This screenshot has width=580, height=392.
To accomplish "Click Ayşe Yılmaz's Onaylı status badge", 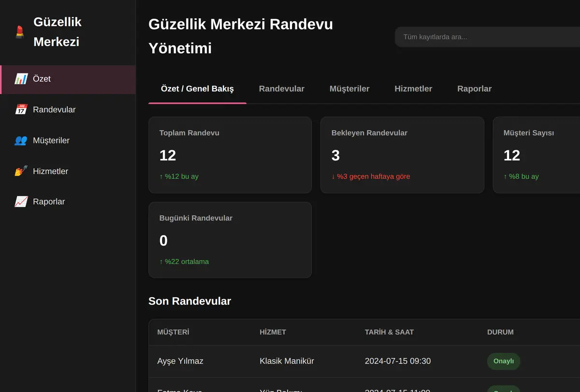I will 504,361.
